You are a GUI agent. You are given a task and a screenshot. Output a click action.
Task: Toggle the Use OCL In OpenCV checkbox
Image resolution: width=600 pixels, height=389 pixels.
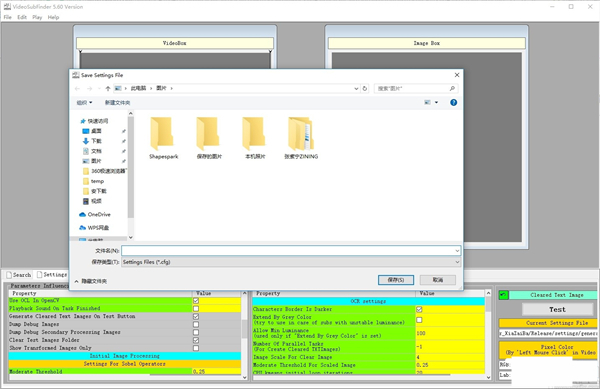[196, 301]
